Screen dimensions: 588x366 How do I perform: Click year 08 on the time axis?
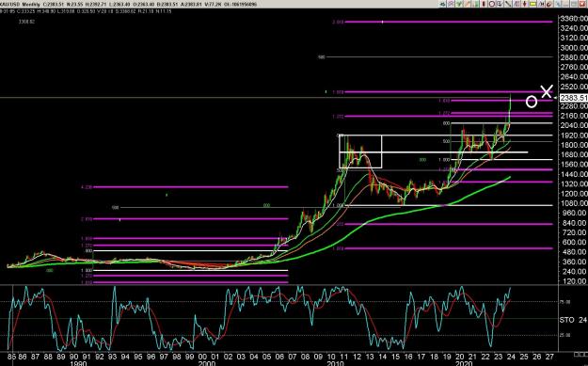(305, 357)
